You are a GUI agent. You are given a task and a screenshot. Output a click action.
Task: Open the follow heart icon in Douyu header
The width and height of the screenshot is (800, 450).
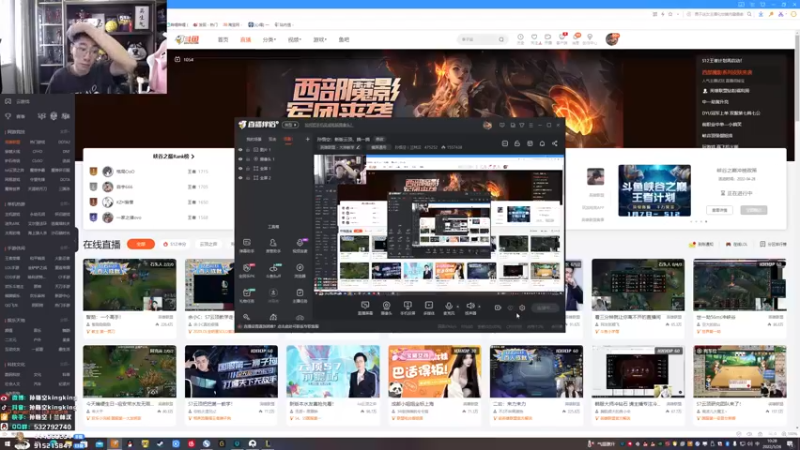coord(534,38)
